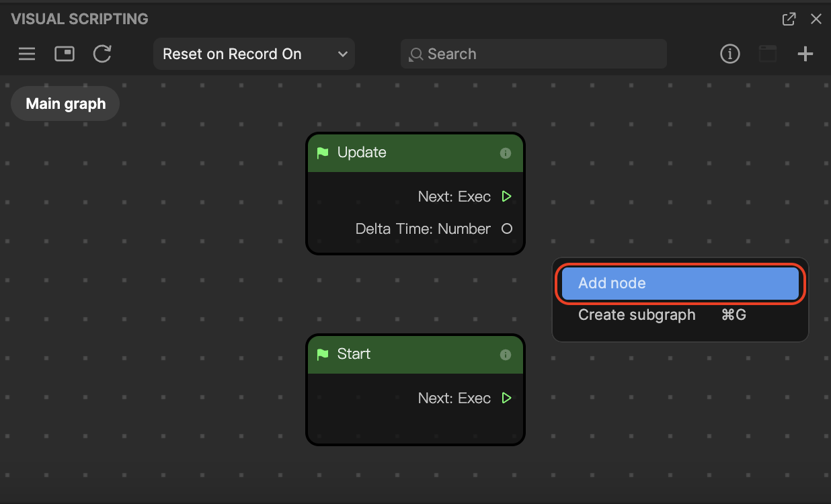Viewport: 831px width, 504px height.
Task: Choose Create subgraph from context menu
Action: (x=680, y=315)
